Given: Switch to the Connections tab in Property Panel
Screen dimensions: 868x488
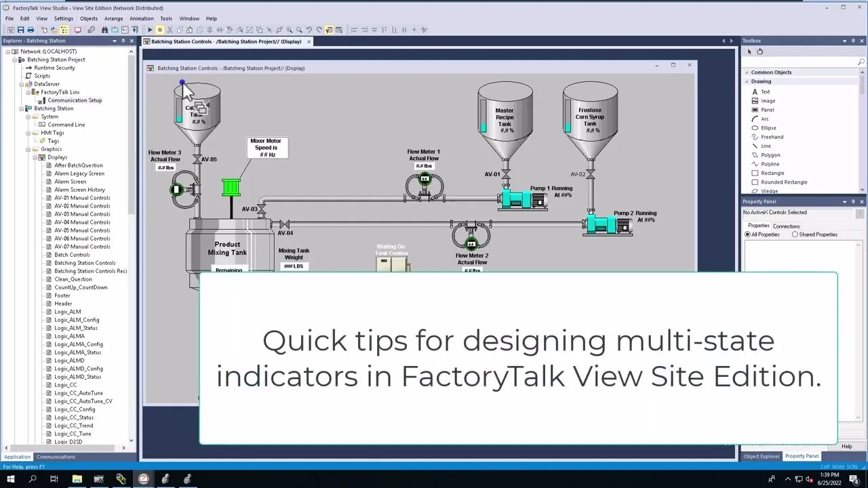Looking at the screenshot, I should pyautogui.click(x=786, y=226).
